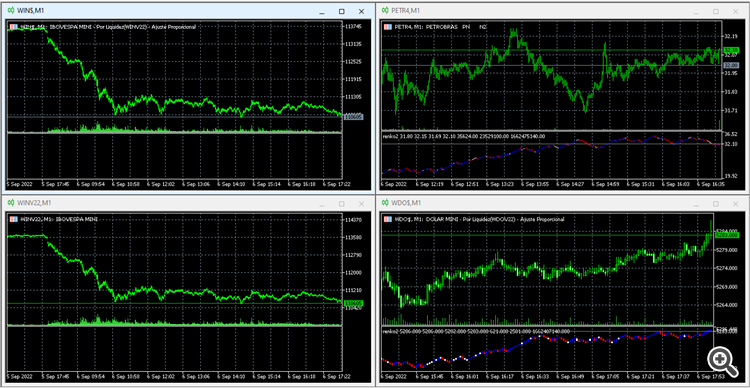Screen dimensions: 750x388
Task: Click the depth-of-market icon inside the WIN$ chart
Action: tap(13, 27)
